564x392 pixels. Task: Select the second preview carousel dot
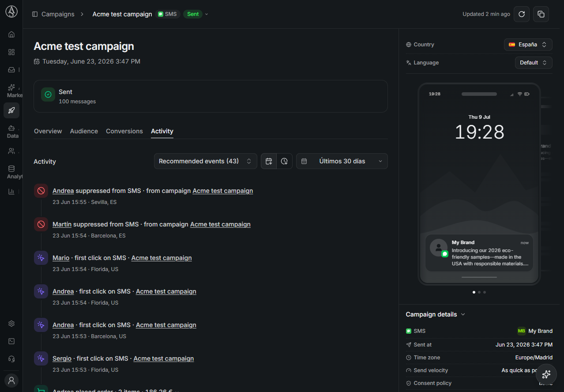479,292
